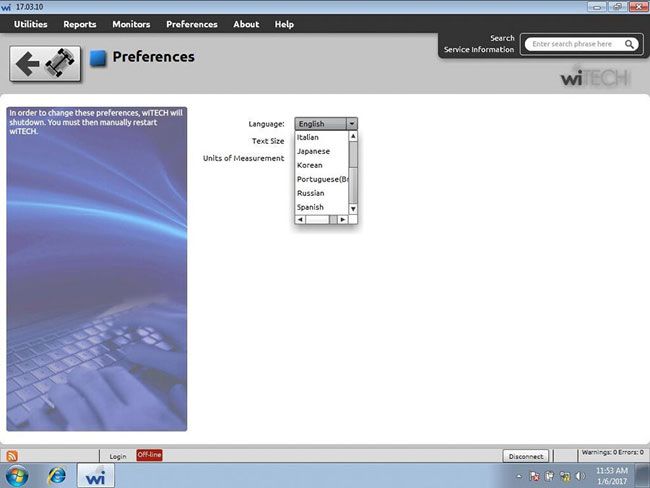Open wiTECH from the Windows taskbar
Screen dimensions: 650x488
point(97,475)
